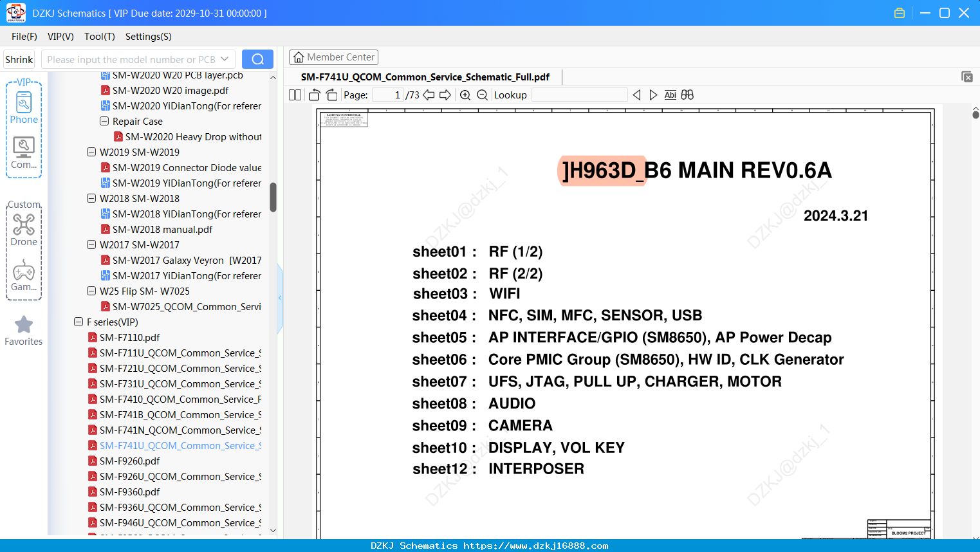This screenshot has width=980, height=552.
Task: Click the Shrink button
Action: (19, 59)
